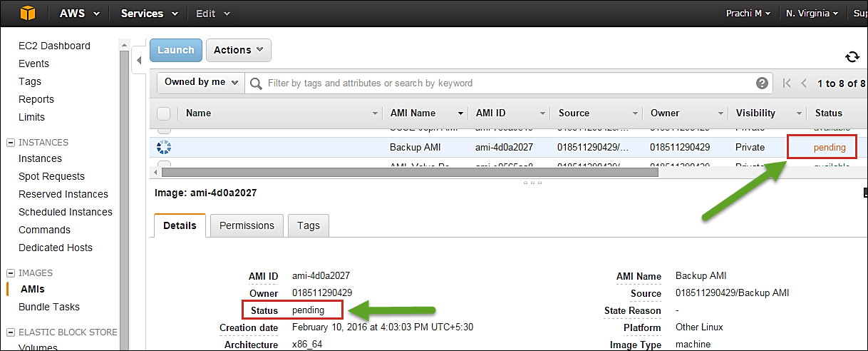This screenshot has height=351, width=868.
Task: Open the Actions dropdown button
Action: pos(238,50)
